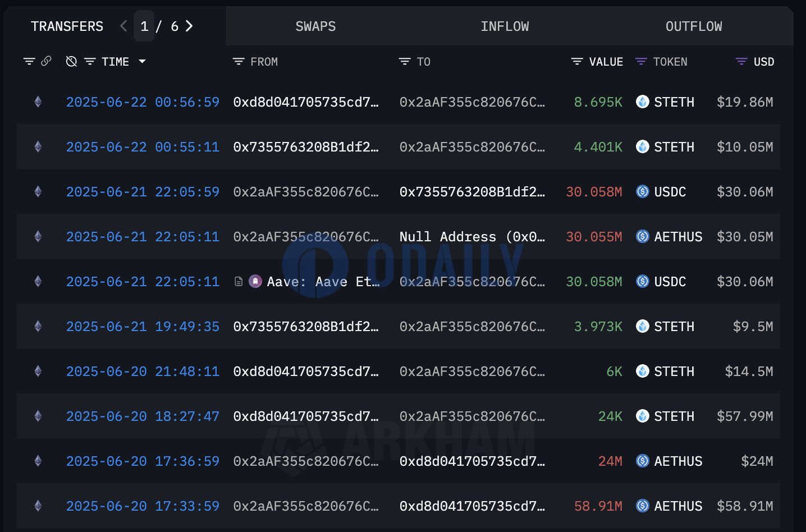Open the TRANSFERS tab

tap(67, 26)
